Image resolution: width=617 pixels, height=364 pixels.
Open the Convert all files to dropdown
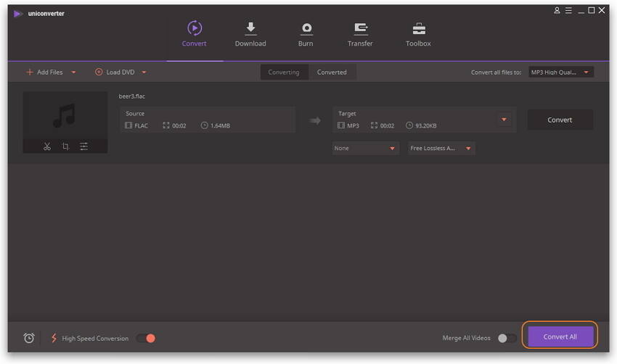[x=560, y=73]
